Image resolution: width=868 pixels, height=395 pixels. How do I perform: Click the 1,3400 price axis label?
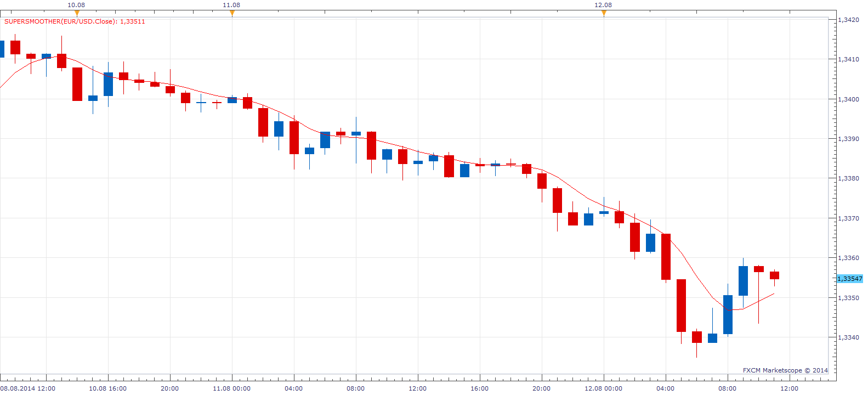[849, 99]
